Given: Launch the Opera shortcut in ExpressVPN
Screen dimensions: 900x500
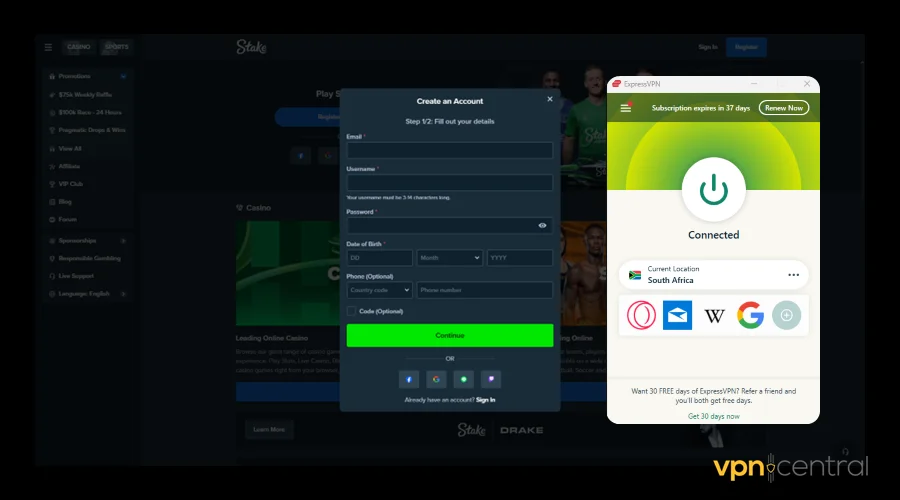Looking at the screenshot, I should [641, 315].
